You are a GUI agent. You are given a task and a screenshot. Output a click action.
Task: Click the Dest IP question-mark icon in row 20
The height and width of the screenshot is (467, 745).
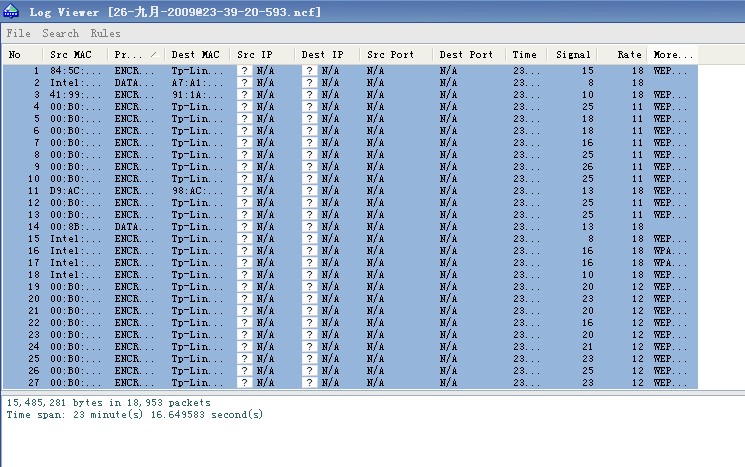tap(309, 298)
